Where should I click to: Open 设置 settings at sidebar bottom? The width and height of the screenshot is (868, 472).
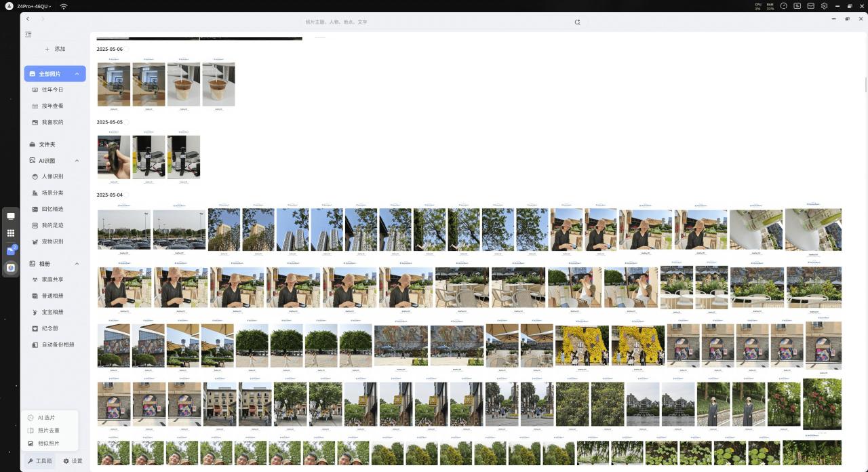(x=73, y=461)
